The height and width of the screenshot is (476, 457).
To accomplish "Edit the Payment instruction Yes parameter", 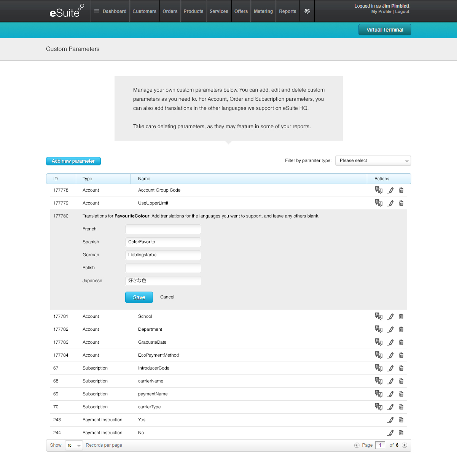I will point(390,420).
